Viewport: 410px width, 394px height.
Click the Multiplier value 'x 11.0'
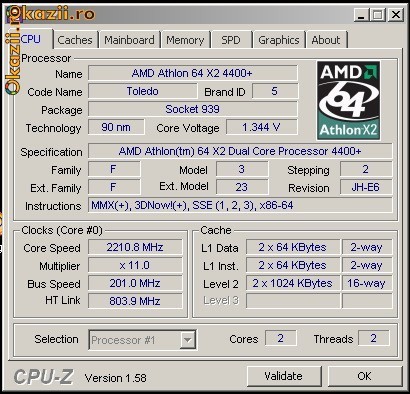click(x=135, y=265)
